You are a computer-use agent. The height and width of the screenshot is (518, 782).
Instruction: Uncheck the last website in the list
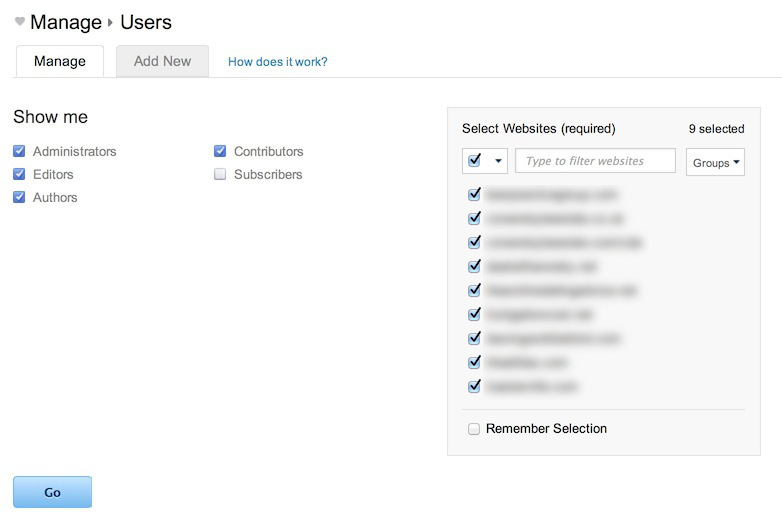[474, 386]
